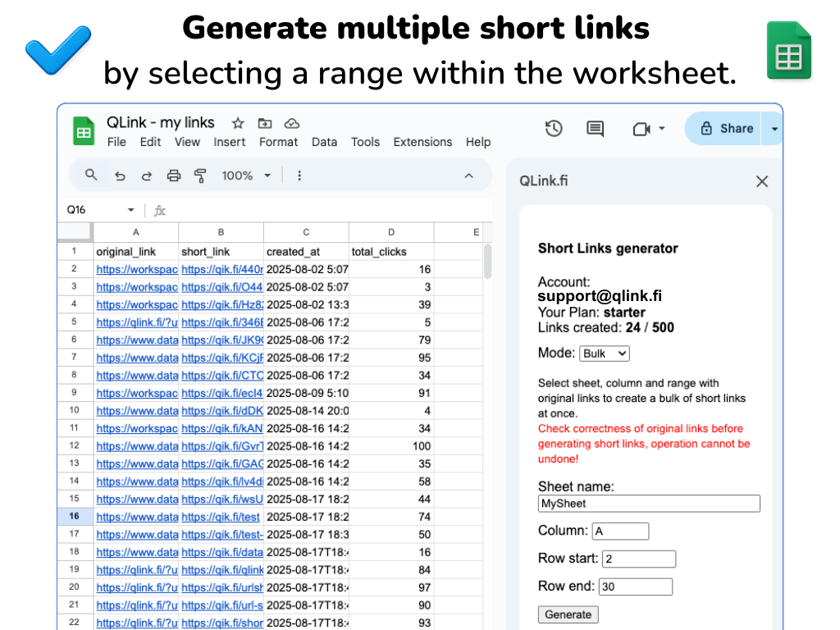Open the Format menu
The width and height of the screenshot is (840, 630).
pyautogui.click(x=278, y=142)
